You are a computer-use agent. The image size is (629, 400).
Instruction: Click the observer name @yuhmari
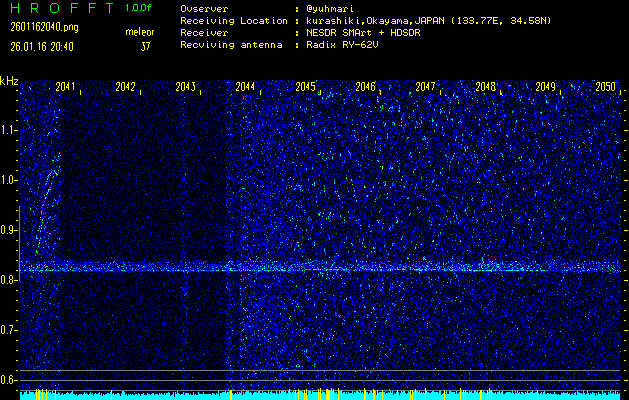[x=329, y=9]
